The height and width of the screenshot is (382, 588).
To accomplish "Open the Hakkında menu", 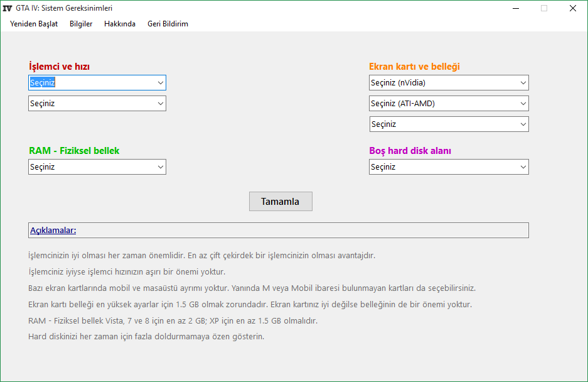I will pyautogui.click(x=120, y=24).
